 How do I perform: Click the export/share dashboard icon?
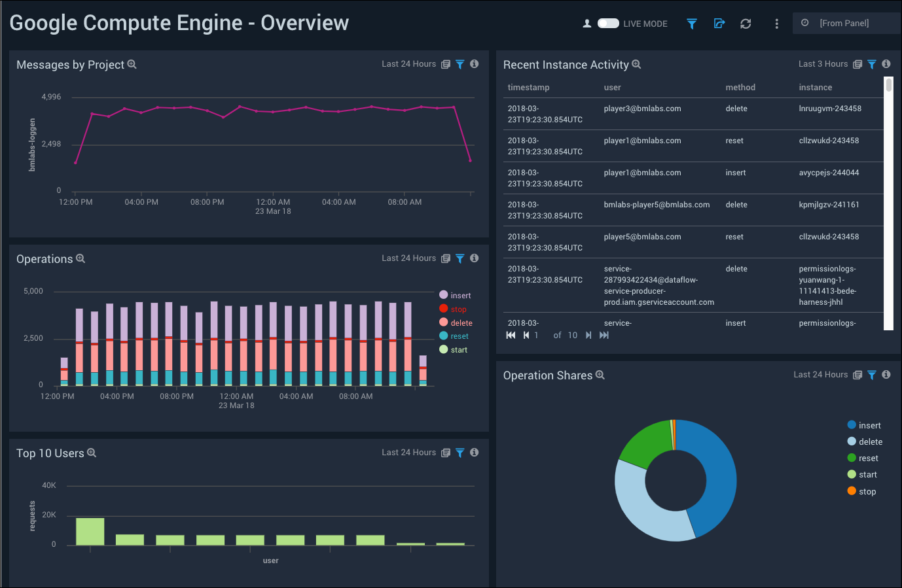pos(719,24)
